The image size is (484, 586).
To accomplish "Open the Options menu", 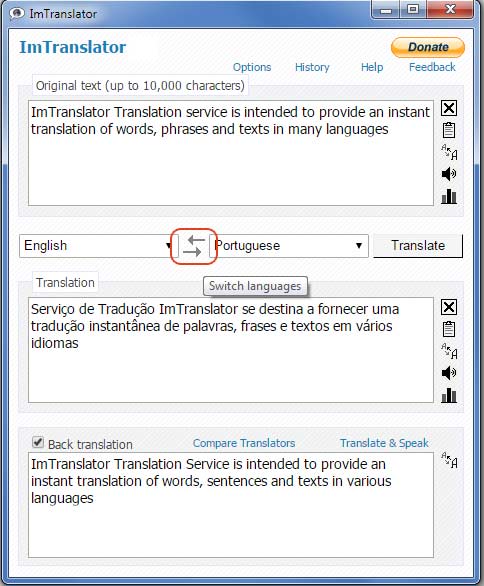I will point(252,67).
